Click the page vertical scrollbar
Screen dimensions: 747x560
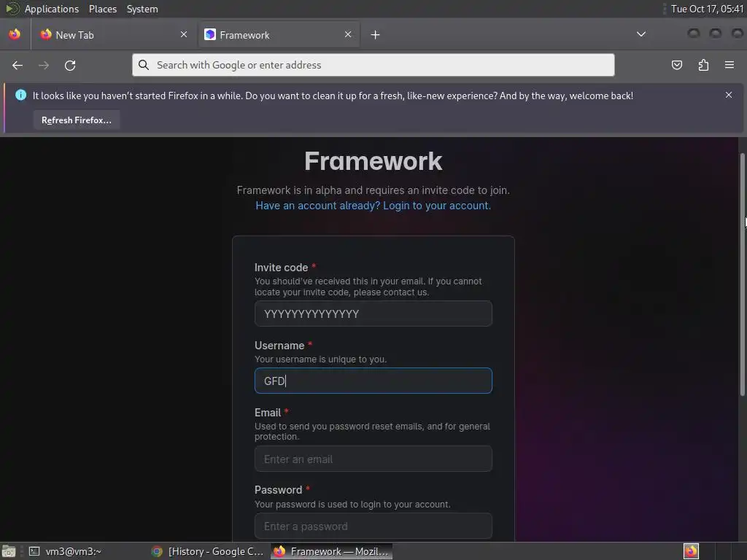pos(742,274)
